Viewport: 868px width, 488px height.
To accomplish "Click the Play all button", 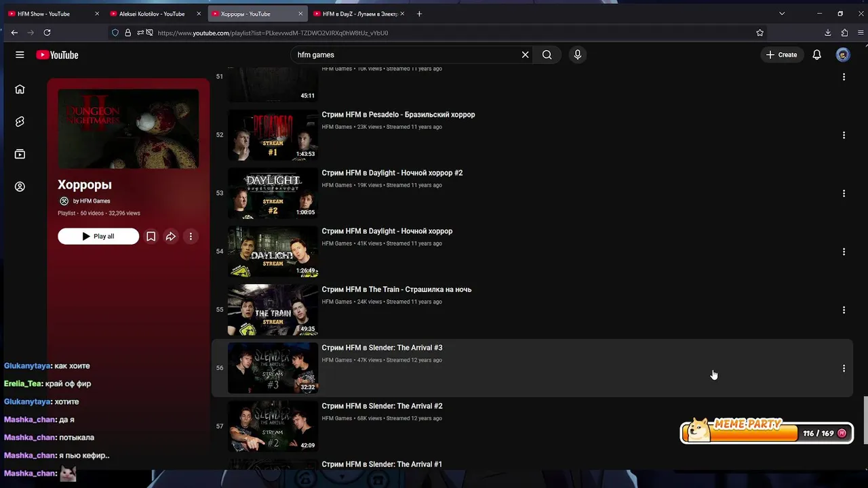I will pyautogui.click(x=98, y=236).
